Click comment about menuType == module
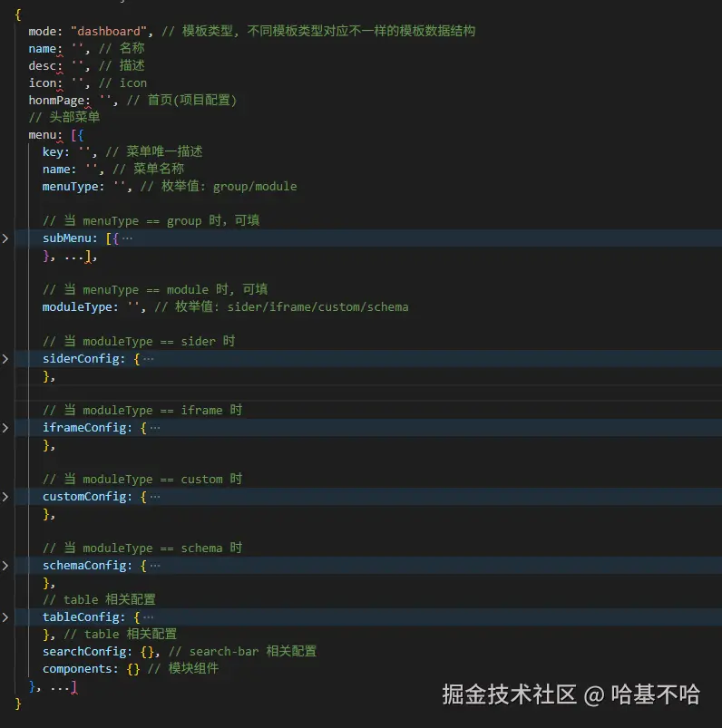 click(155, 290)
